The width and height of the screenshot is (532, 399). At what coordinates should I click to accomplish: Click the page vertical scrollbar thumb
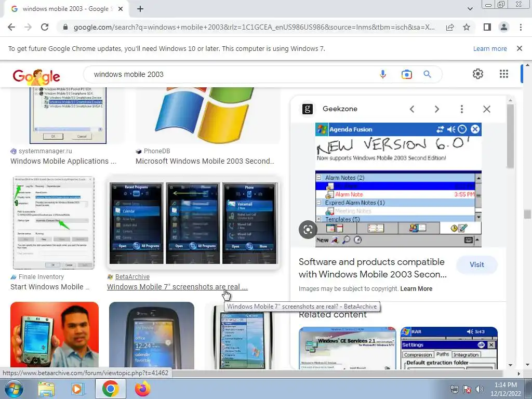point(527,214)
